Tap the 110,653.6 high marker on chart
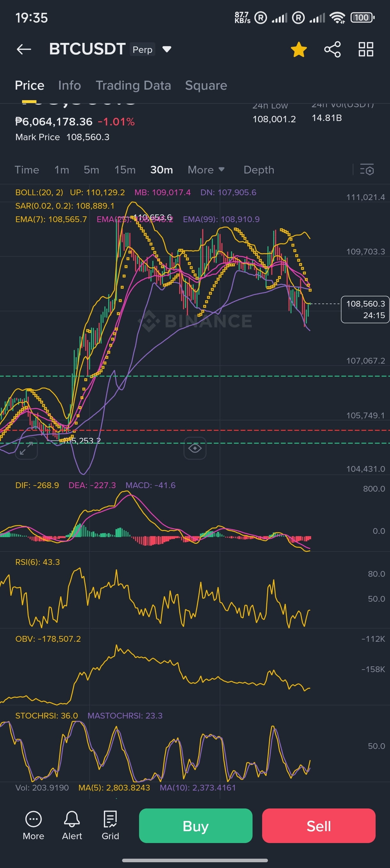 (x=152, y=217)
